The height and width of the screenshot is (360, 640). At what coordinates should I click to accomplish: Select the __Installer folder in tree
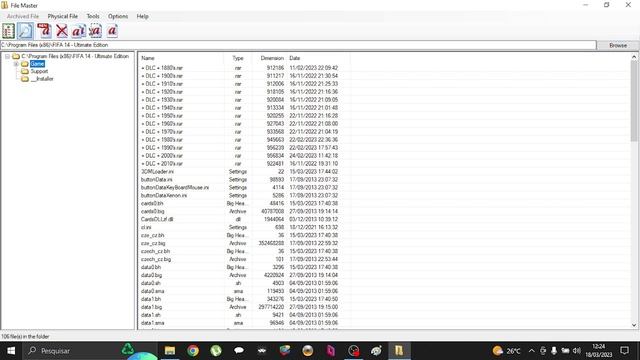(x=42, y=79)
